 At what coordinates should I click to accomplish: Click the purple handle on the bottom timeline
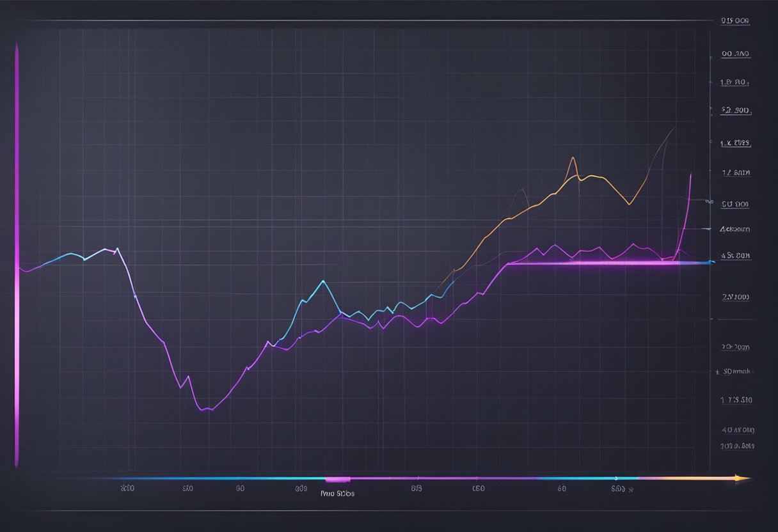pos(338,479)
